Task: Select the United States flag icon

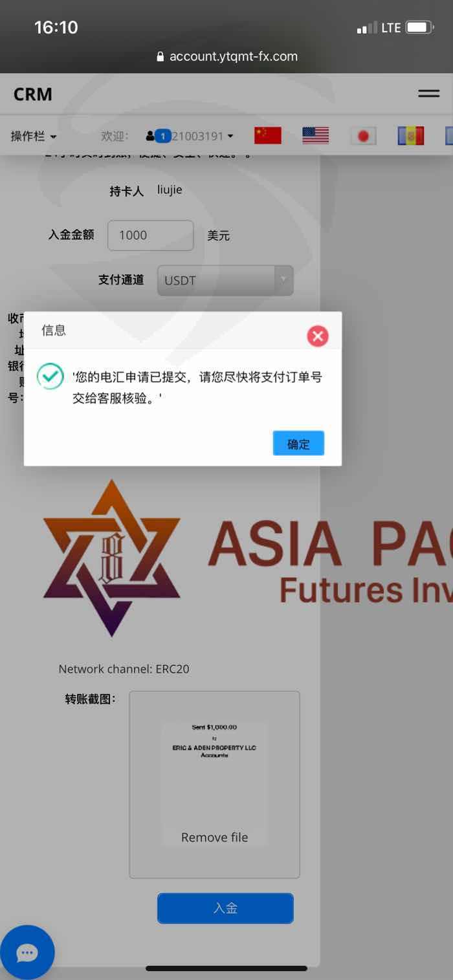Action: pos(316,136)
